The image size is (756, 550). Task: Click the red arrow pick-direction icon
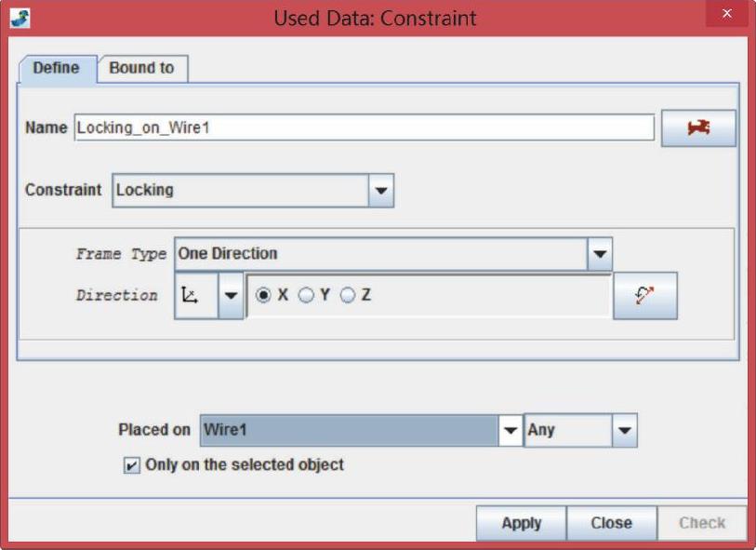(644, 295)
